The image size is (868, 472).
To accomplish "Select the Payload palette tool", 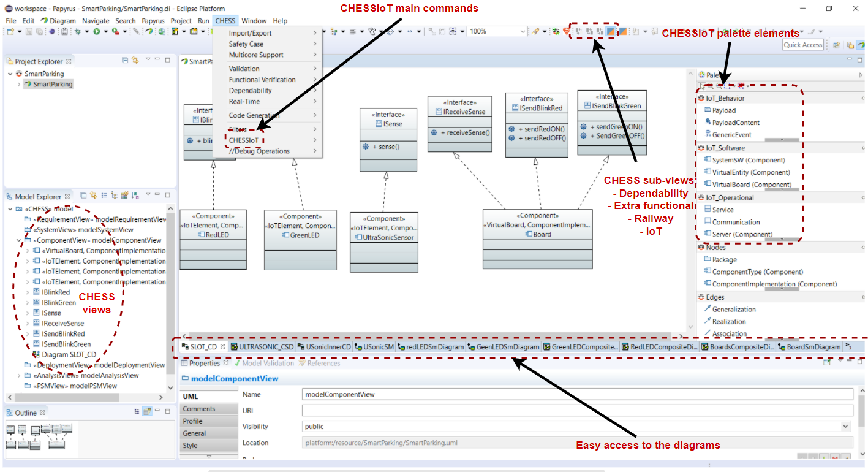I will (x=720, y=110).
